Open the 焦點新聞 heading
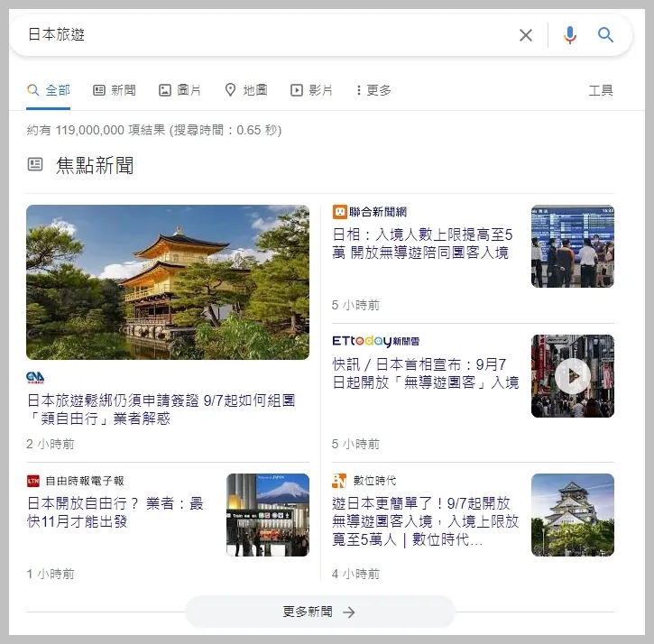 pyautogui.click(x=95, y=165)
